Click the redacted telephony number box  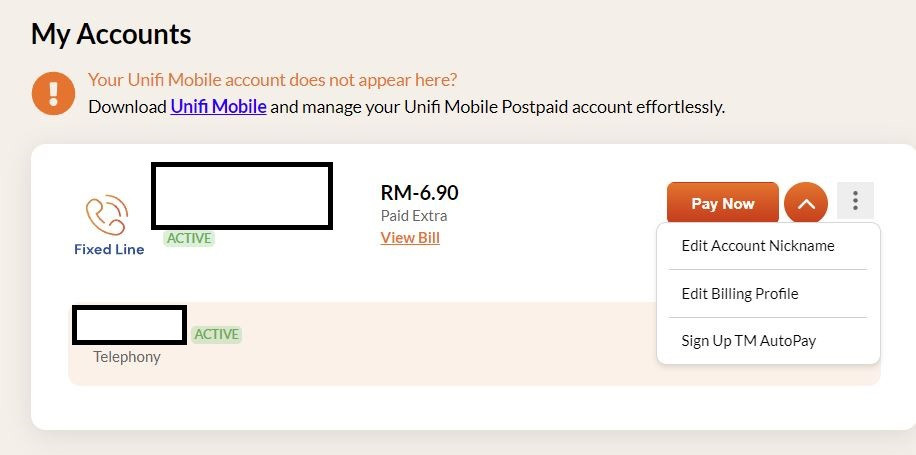129,325
